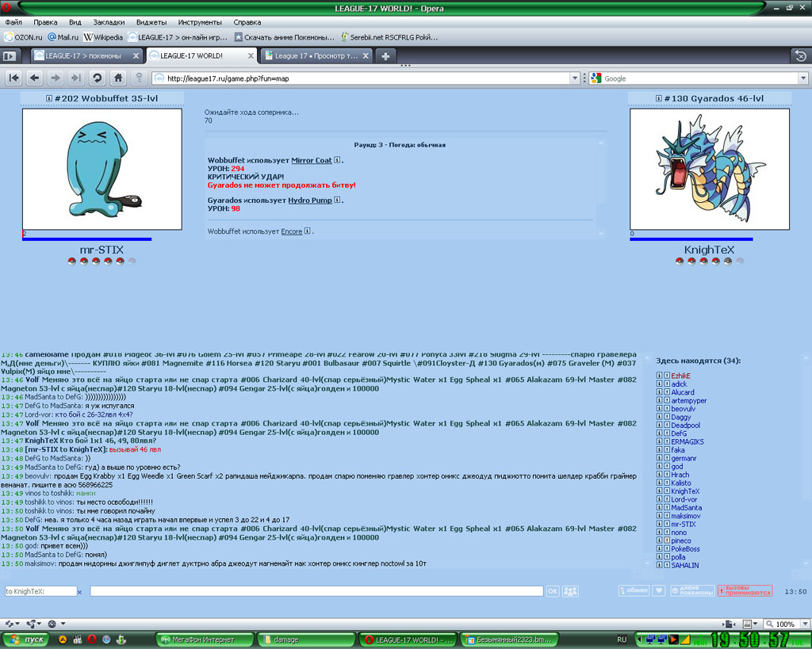Close the 'LEAGUE-17 WORLD!' tab

251,56
